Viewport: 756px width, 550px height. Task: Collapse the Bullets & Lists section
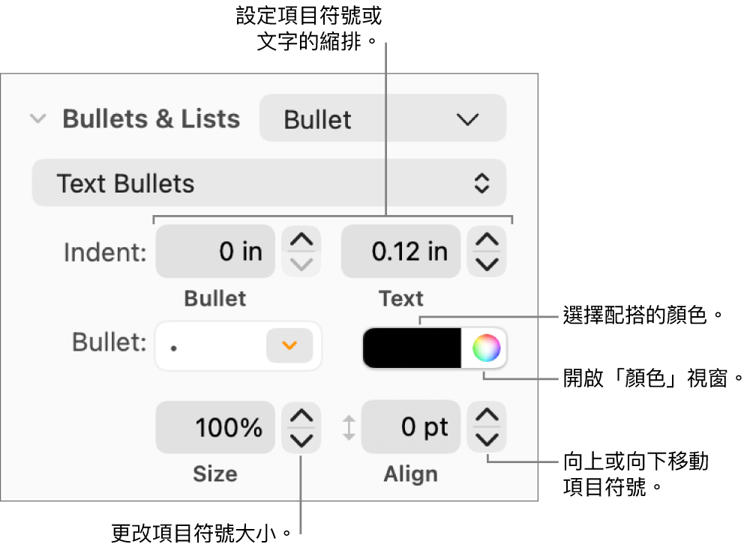(38, 119)
